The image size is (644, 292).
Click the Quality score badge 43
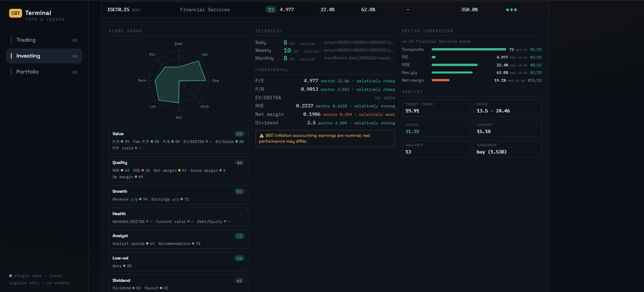point(240,163)
